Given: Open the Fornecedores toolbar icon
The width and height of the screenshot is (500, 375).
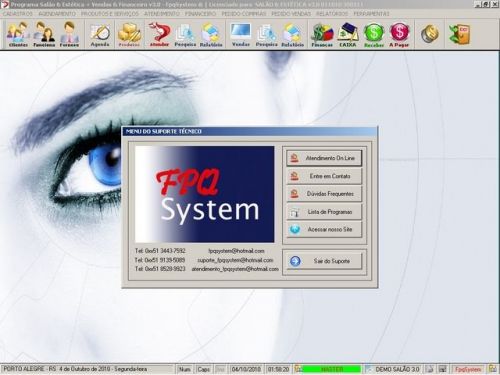Looking at the screenshot, I should 69,34.
